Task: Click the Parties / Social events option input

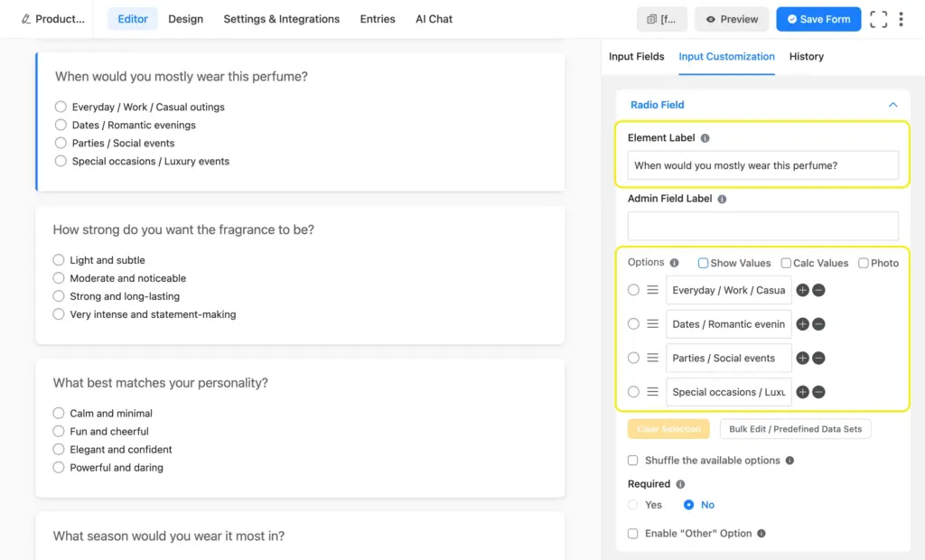Action: pos(729,359)
